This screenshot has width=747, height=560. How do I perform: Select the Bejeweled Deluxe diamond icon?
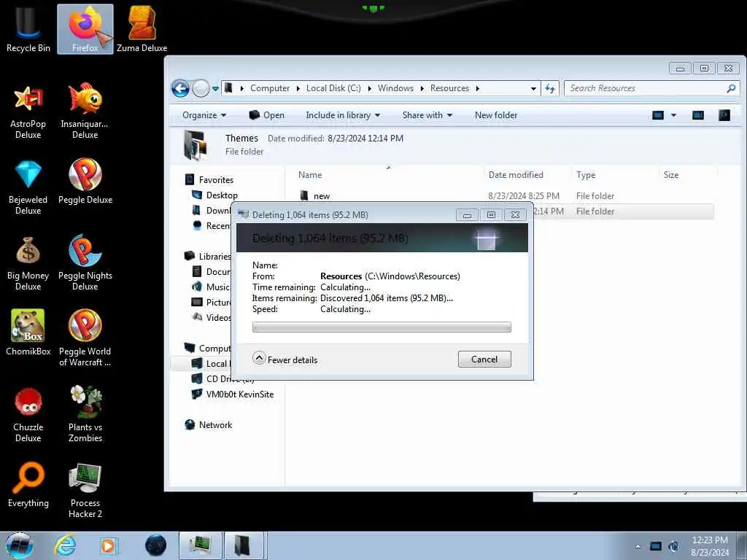click(28, 187)
